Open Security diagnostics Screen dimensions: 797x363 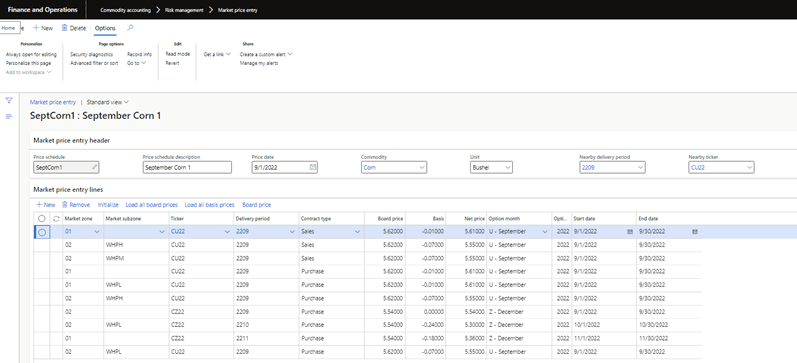coord(91,54)
